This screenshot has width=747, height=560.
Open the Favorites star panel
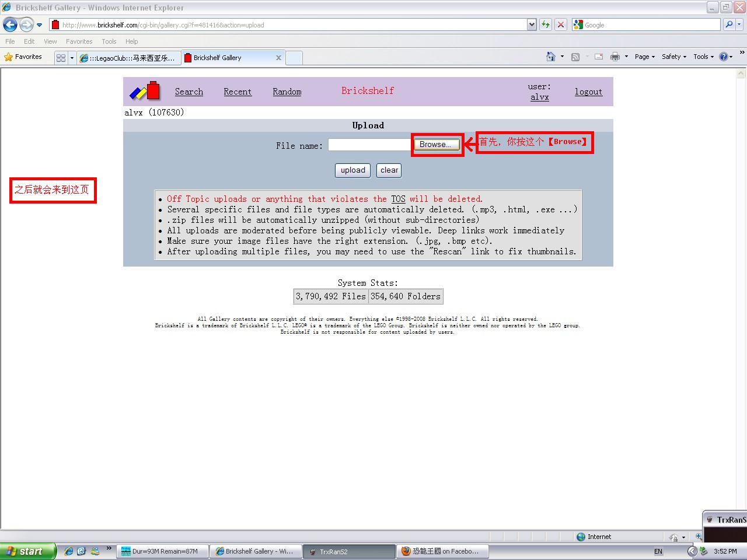pos(23,57)
